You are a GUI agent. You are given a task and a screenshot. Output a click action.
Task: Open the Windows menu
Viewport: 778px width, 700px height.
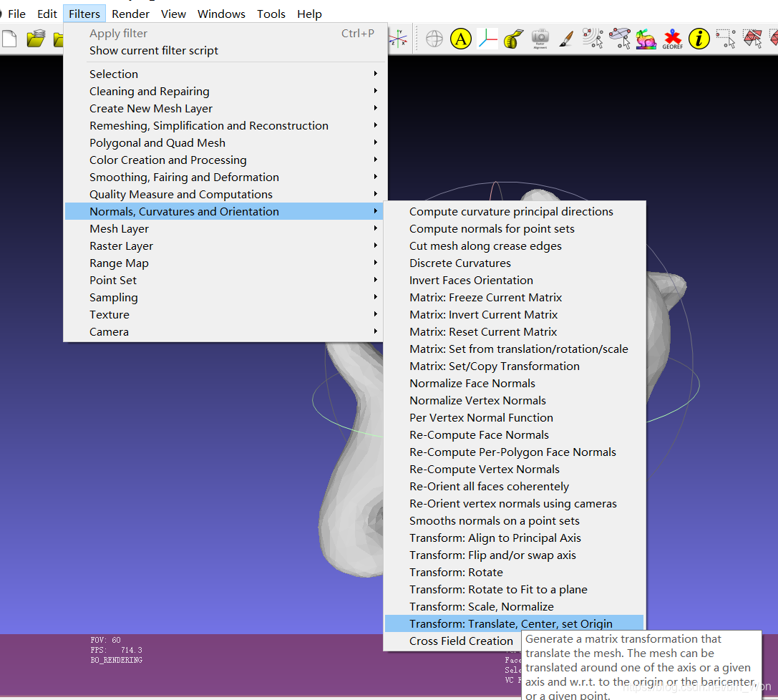coord(221,14)
